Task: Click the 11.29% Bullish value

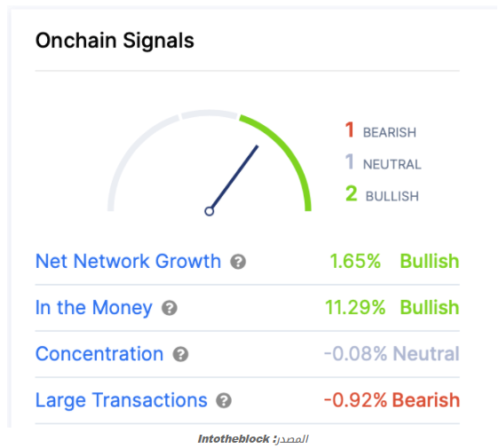Action: 392,308
